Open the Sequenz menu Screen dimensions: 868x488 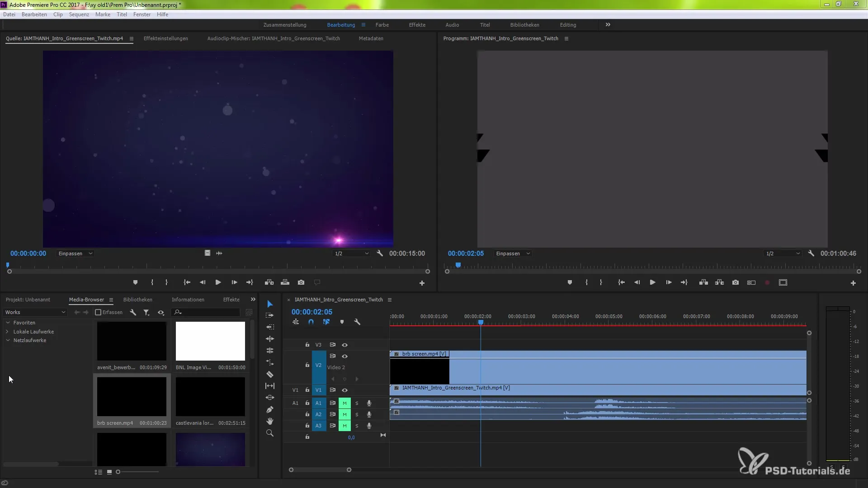tap(79, 14)
